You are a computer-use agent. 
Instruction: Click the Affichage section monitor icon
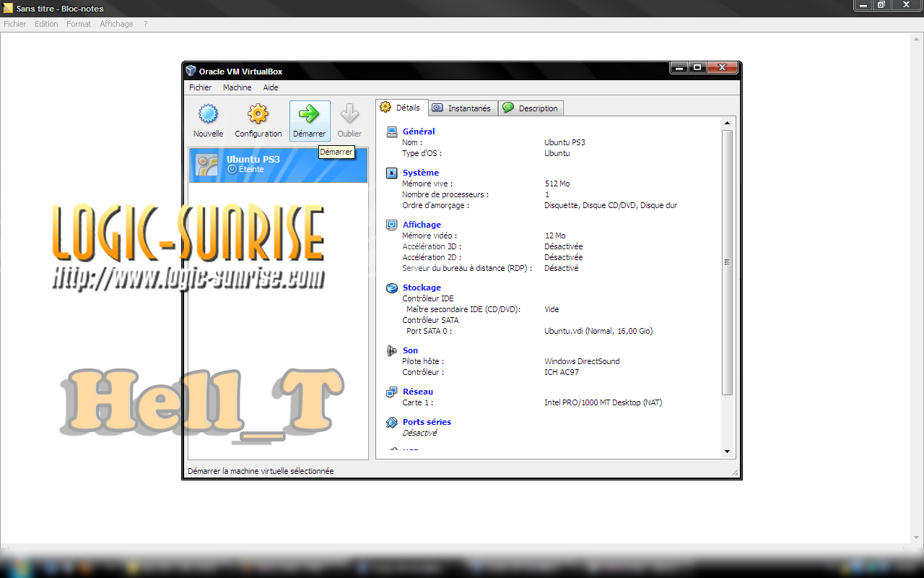click(x=392, y=225)
